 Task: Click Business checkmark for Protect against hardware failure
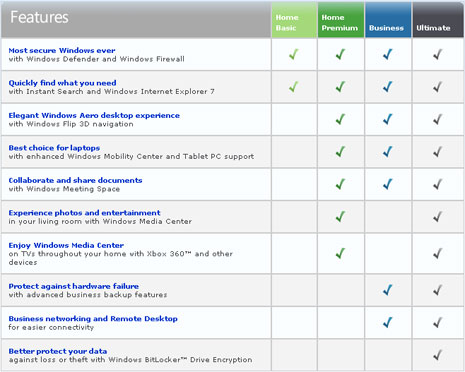pos(387,290)
